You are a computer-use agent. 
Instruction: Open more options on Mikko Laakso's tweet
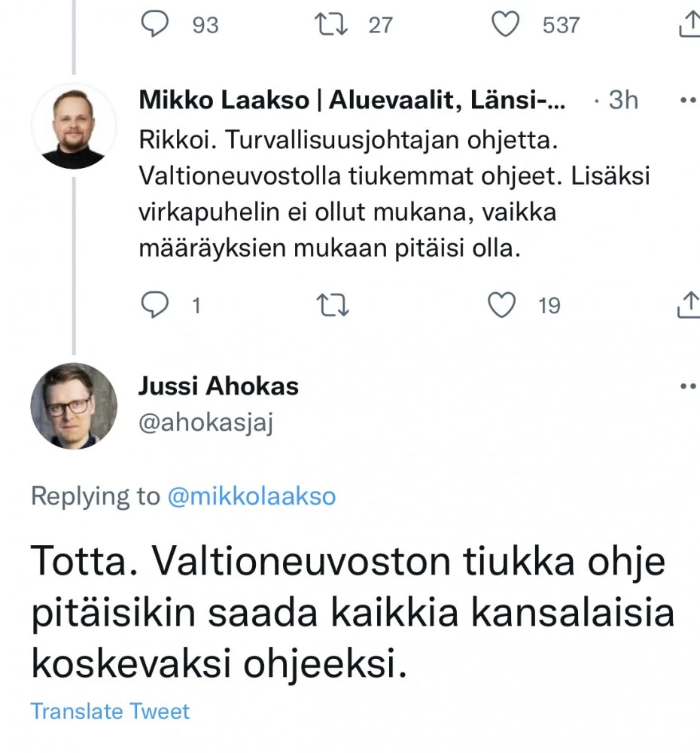click(x=689, y=100)
